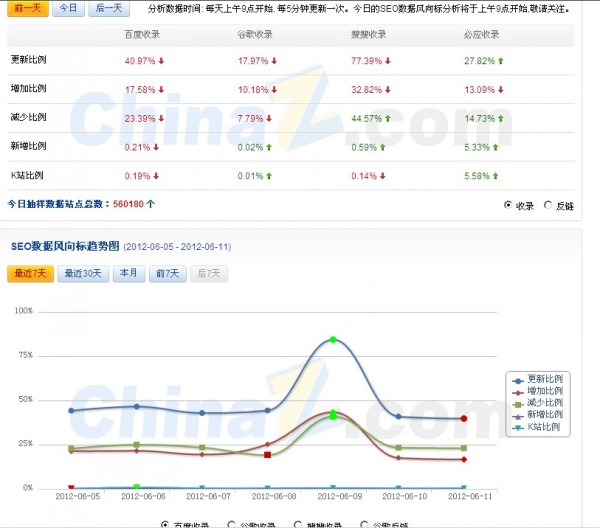Click the 本月 (this month) button
The image size is (600, 528).
(128, 273)
